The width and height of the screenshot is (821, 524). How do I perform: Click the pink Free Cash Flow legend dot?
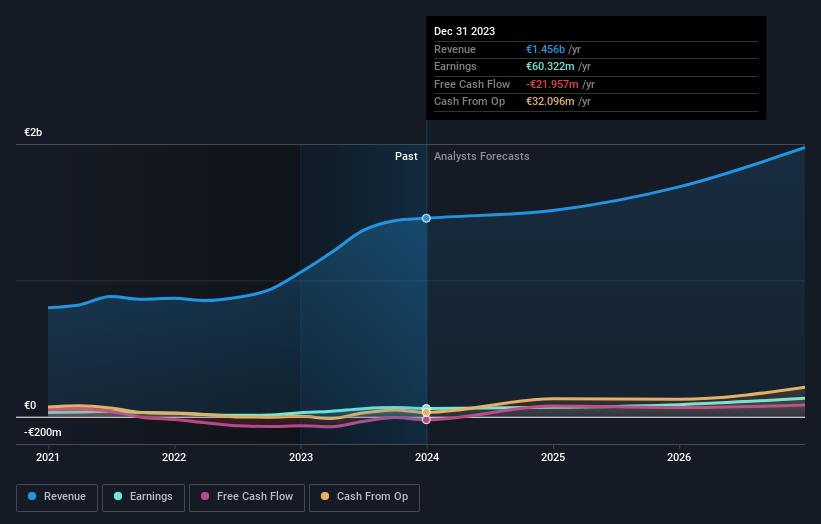coord(205,496)
